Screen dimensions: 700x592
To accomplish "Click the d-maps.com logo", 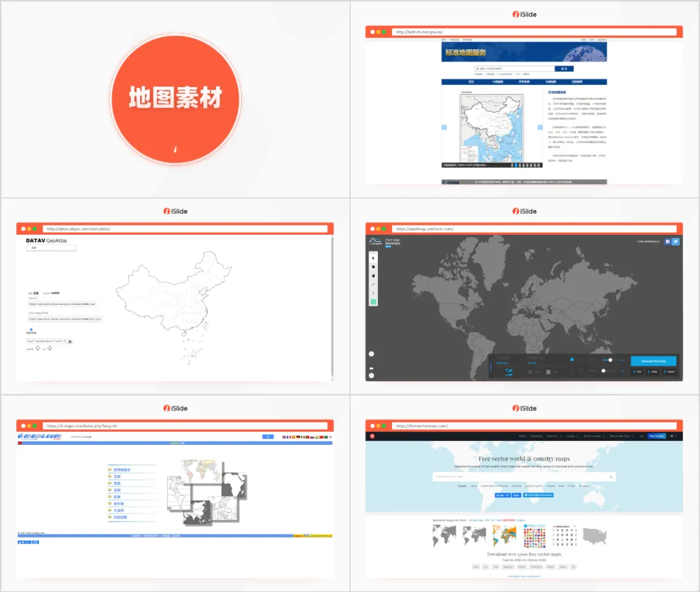I will coord(40,436).
